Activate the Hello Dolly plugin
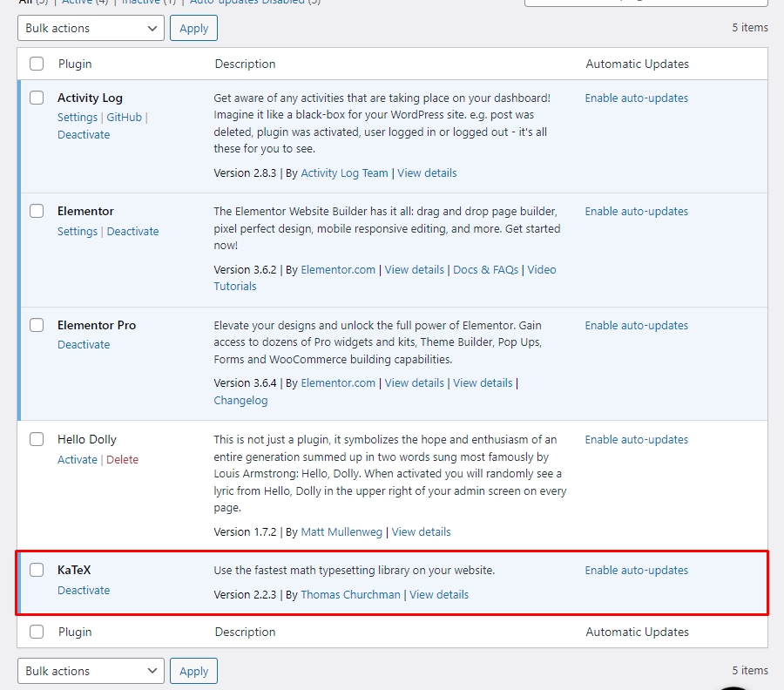The width and height of the screenshot is (784, 690). tap(78, 459)
